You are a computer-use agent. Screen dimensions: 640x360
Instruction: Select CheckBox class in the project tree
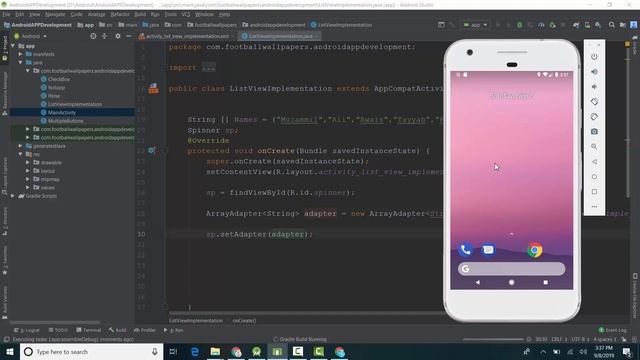point(59,79)
